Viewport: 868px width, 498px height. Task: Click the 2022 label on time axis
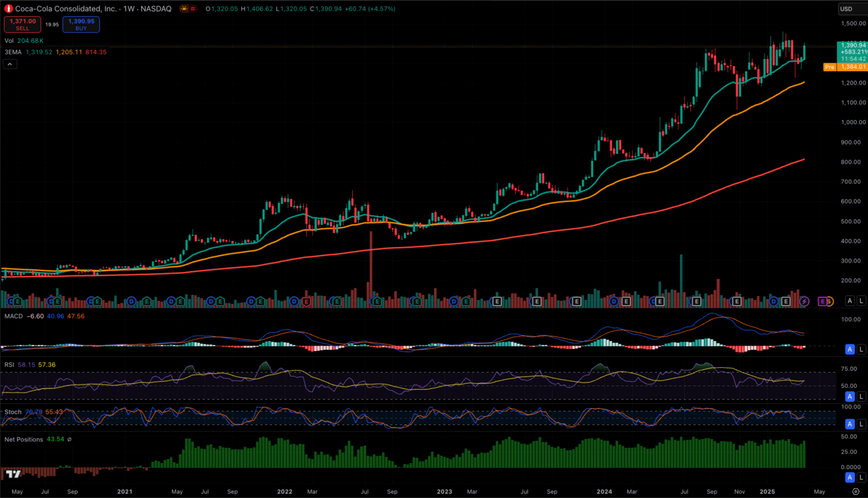click(x=285, y=492)
